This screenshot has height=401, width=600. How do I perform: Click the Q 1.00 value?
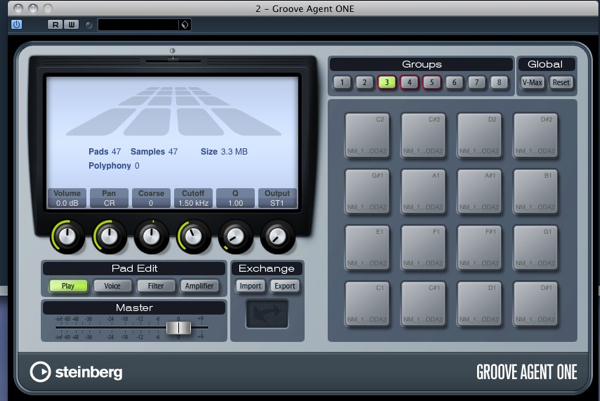(x=235, y=203)
